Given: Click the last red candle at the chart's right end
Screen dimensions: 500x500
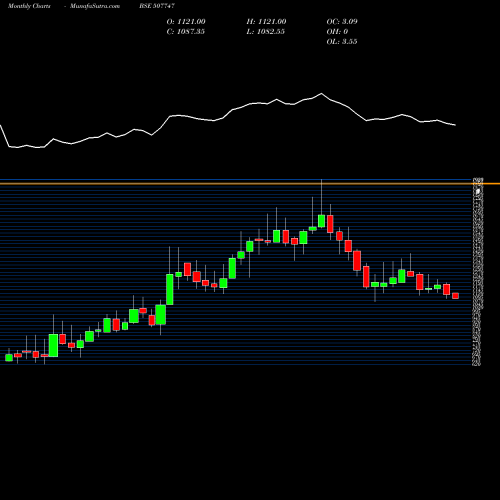Looking at the screenshot, I should click(455, 296).
